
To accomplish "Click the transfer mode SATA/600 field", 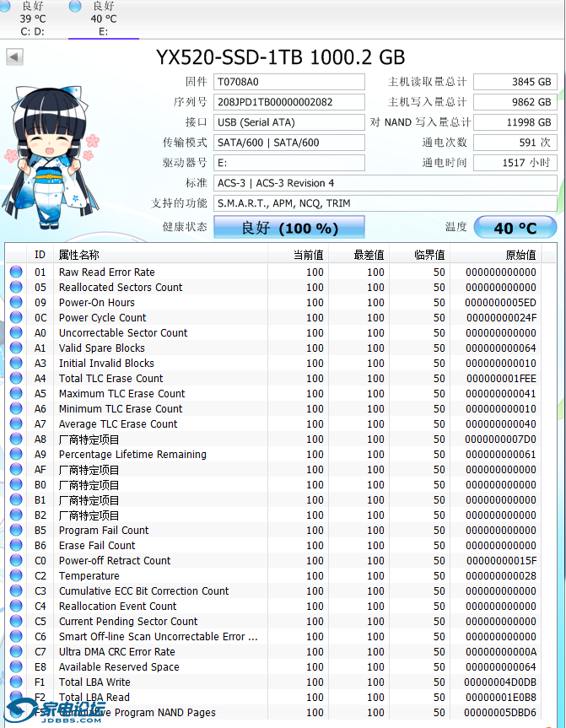I will pos(288,143).
